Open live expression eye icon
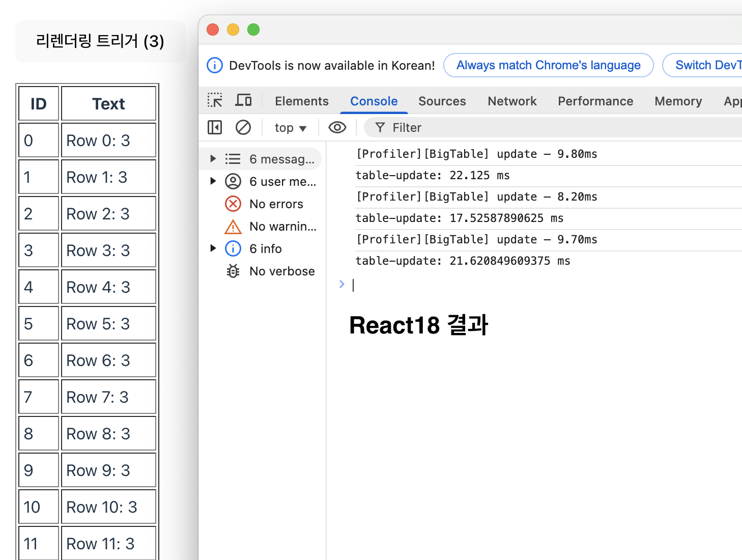Screen dimensions: 742x560 coord(337,127)
